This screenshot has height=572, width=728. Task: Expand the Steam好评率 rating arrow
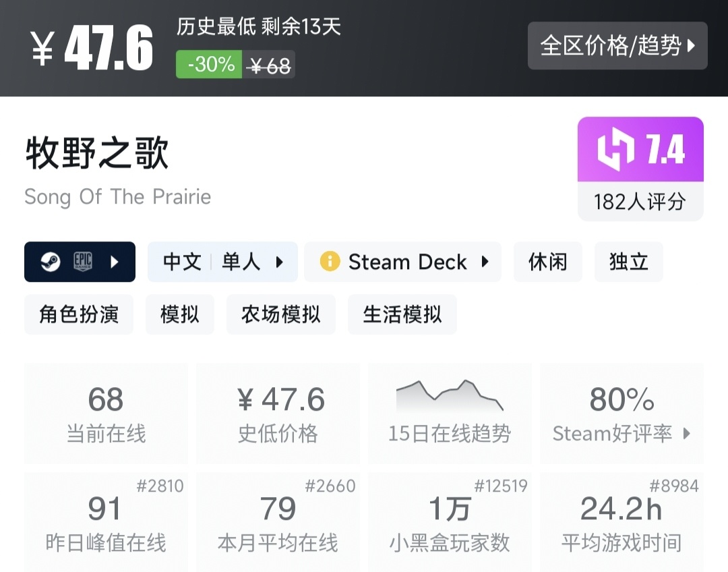pyautogui.click(x=687, y=434)
